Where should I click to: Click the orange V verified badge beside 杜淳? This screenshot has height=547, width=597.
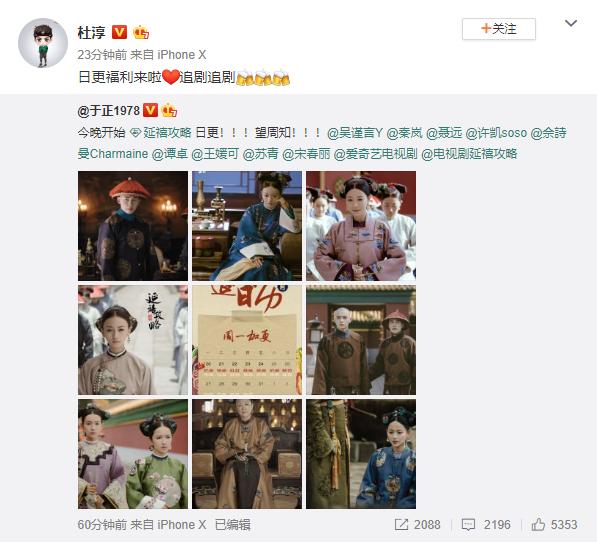click(119, 32)
